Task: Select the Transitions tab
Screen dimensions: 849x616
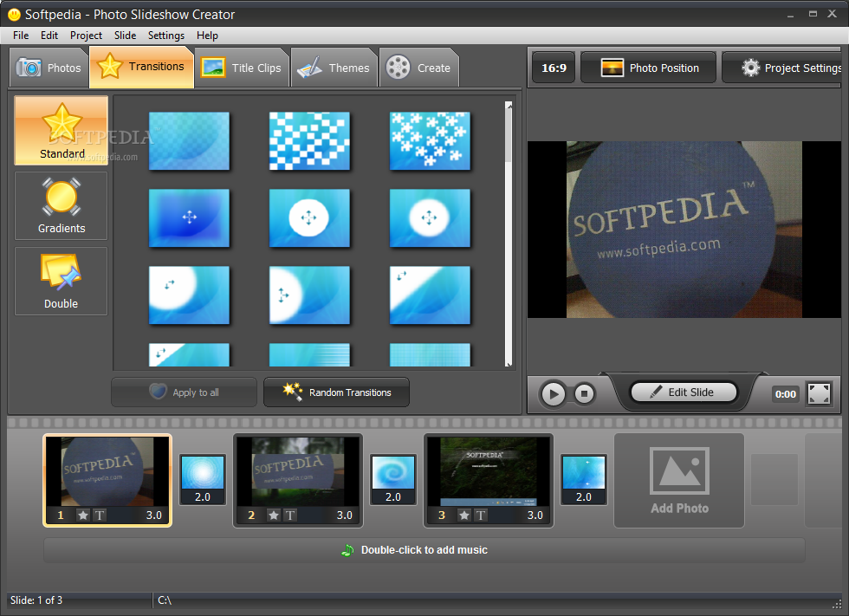Action: 141,67
